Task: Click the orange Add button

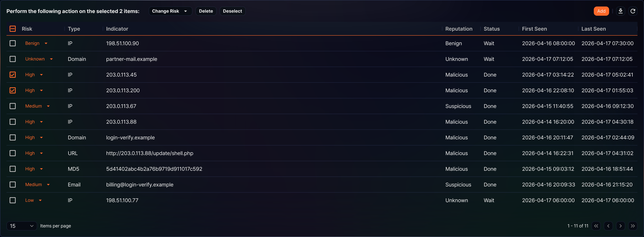Action: click(x=601, y=11)
